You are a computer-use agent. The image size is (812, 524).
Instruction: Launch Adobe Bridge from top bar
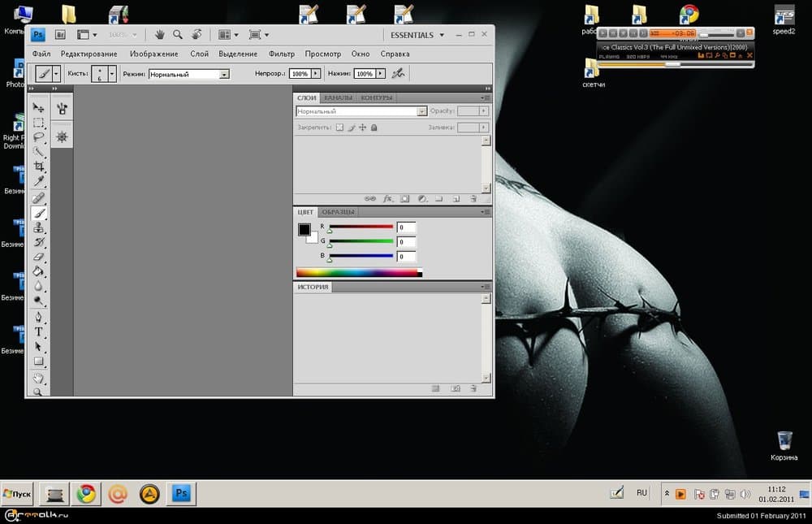click(60, 35)
